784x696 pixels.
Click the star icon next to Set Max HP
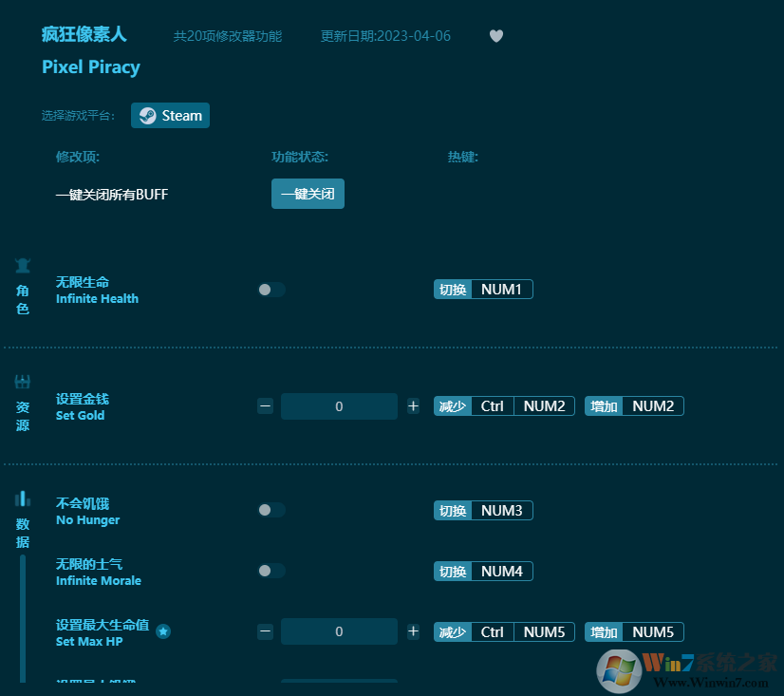point(163,630)
